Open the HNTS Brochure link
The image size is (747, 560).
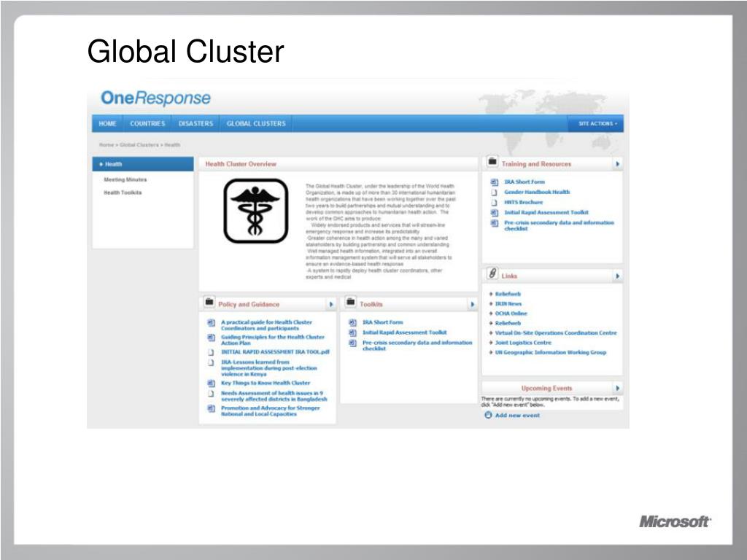pyautogui.click(x=524, y=203)
